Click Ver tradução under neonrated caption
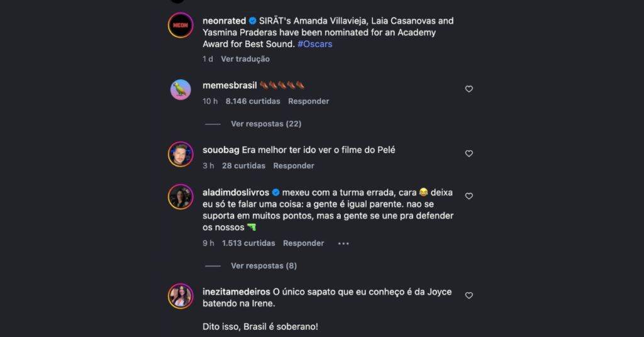The image size is (644, 337). point(245,59)
